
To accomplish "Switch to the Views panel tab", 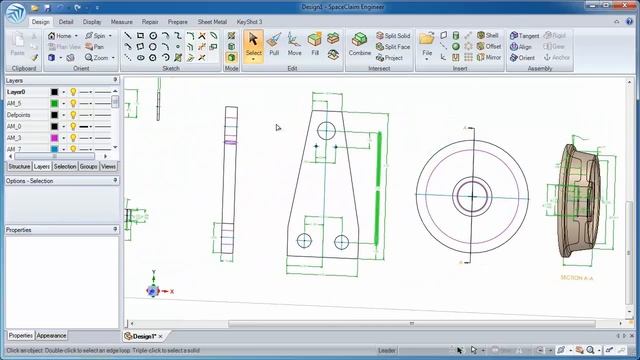I will [108, 167].
